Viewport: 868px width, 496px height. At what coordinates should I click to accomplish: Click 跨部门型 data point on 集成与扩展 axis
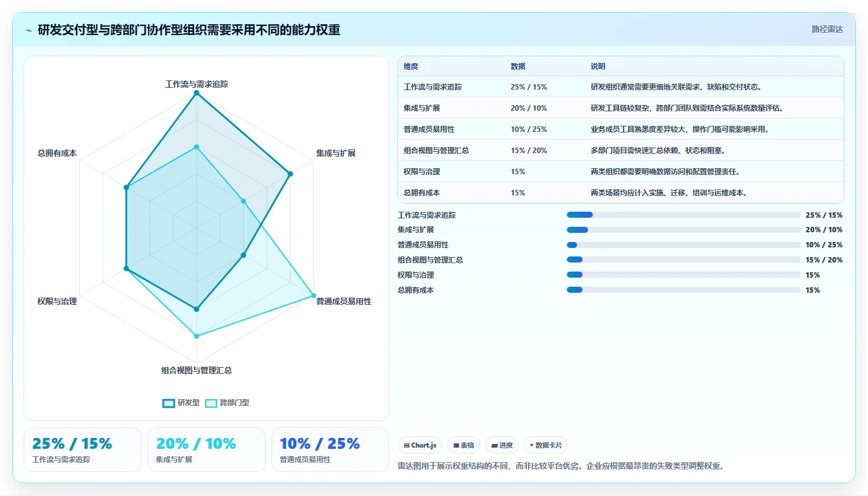point(243,201)
